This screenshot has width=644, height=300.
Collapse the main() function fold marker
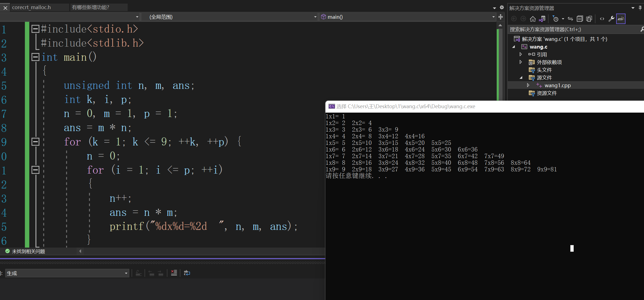click(x=35, y=57)
